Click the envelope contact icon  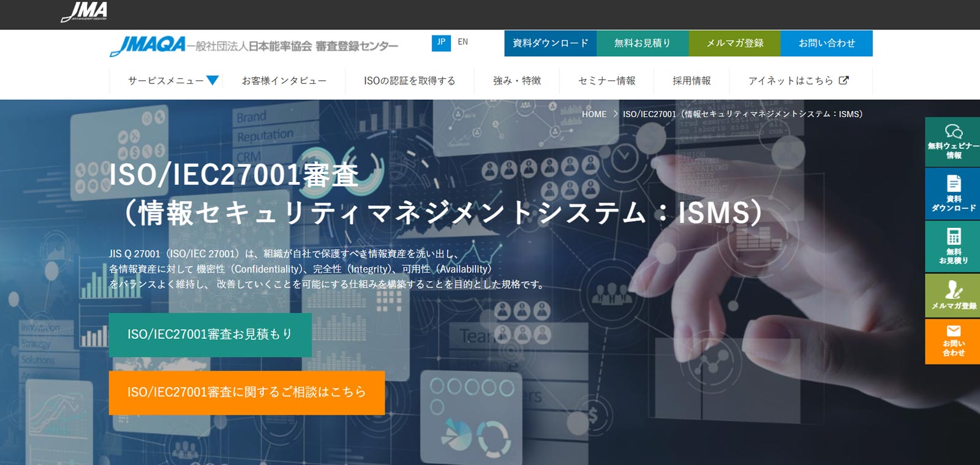point(954,331)
